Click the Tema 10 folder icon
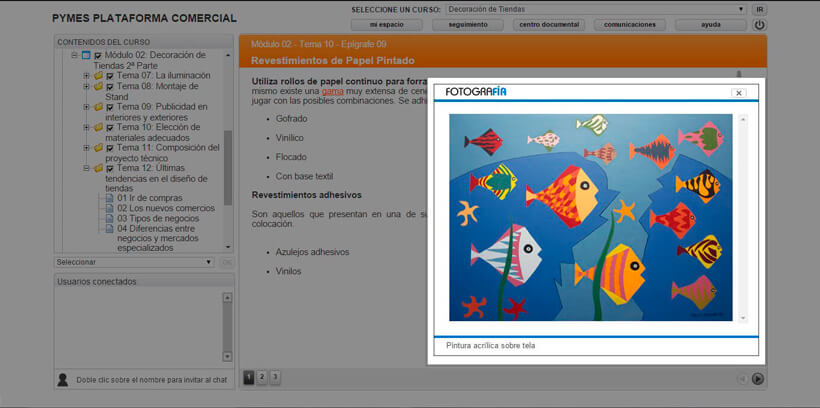The height and width of the screenshot is (408, 820). [x=98, y=127]
